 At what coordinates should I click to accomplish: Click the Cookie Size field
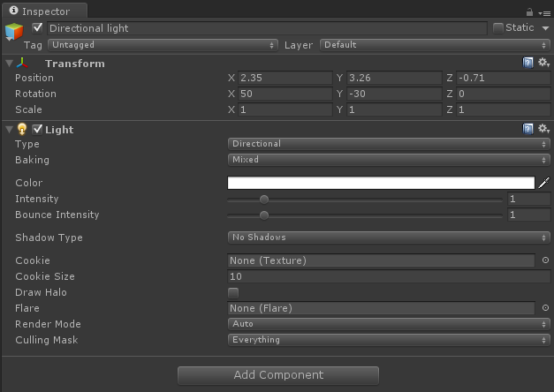point(389,276)
